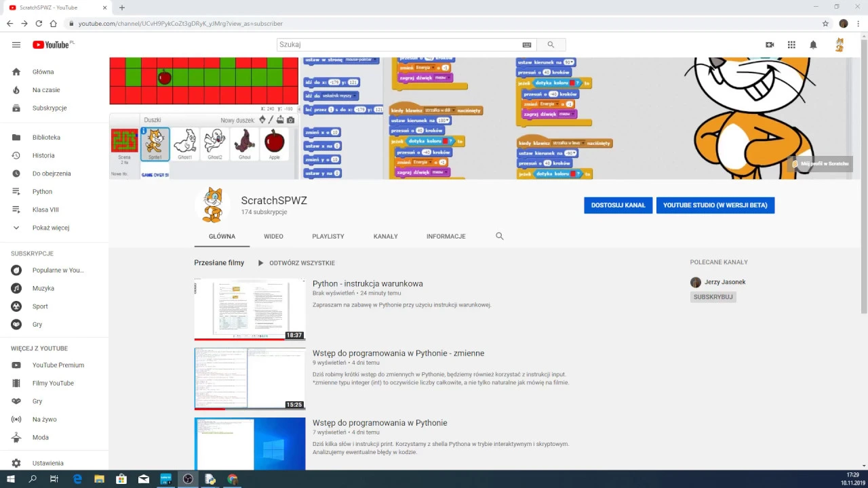Click the create video camera icon

tap(770, 45)
